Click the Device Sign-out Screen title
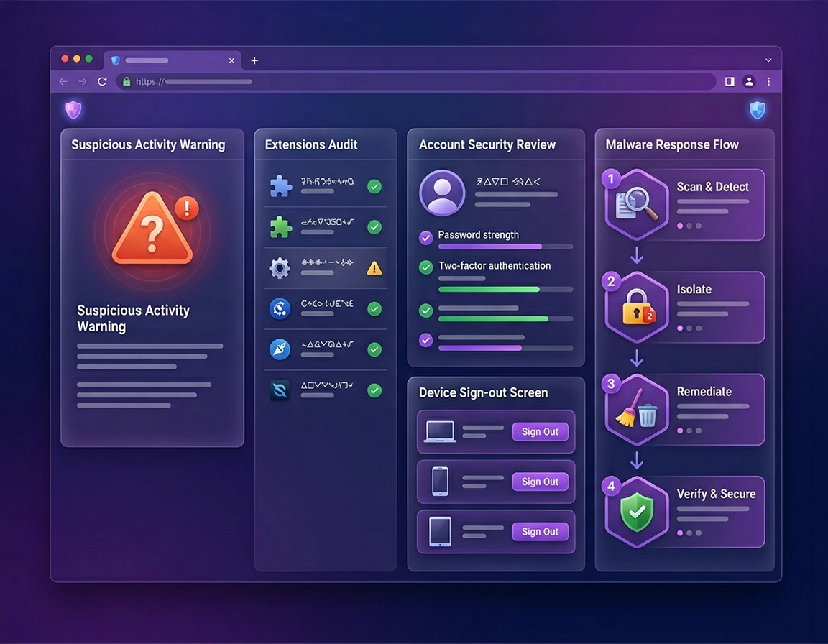Screen dimensions: 828x644 pos(483,392)
